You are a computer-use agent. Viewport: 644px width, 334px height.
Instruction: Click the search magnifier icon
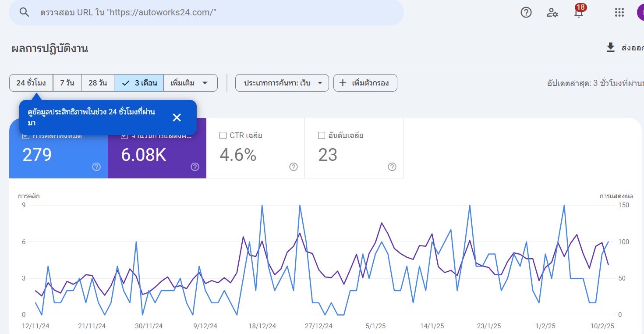pyautogui.click(x=25, y=12)
